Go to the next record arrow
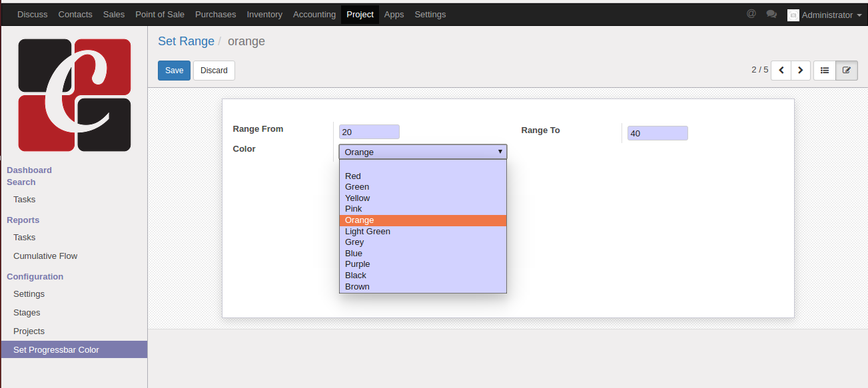 pyautogui.click(x=801, y=70)
